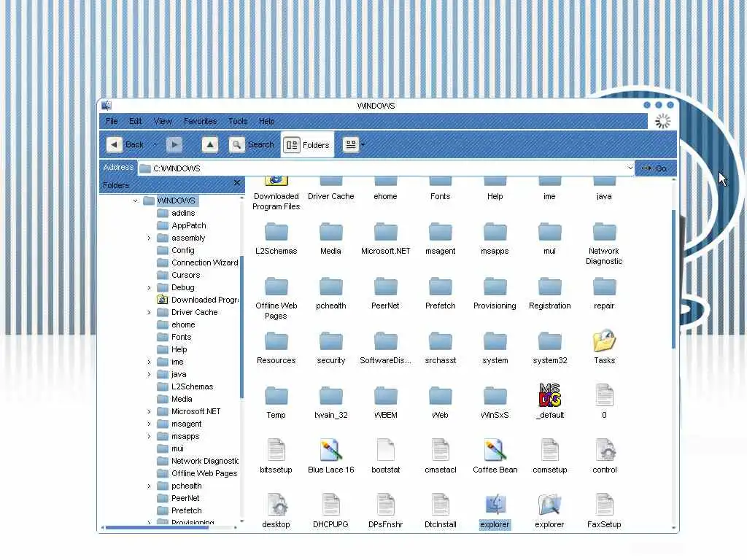This screenshot has height=560, width=747.
Task: Expand the msapps tree node
Action: (x=149, y=436)
